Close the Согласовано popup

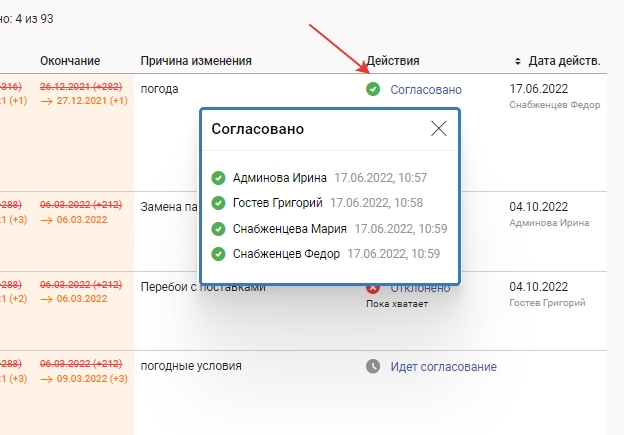[x=438, y=129]
